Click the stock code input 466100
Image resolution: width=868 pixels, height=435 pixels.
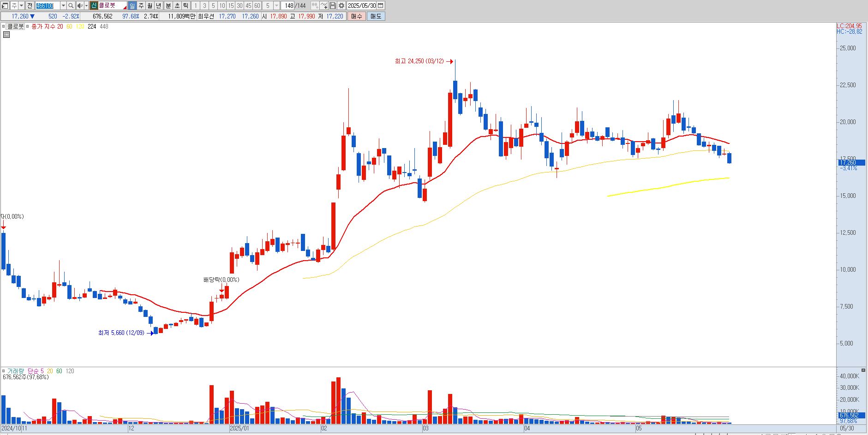pyautogui.click(x=48, y=6)
